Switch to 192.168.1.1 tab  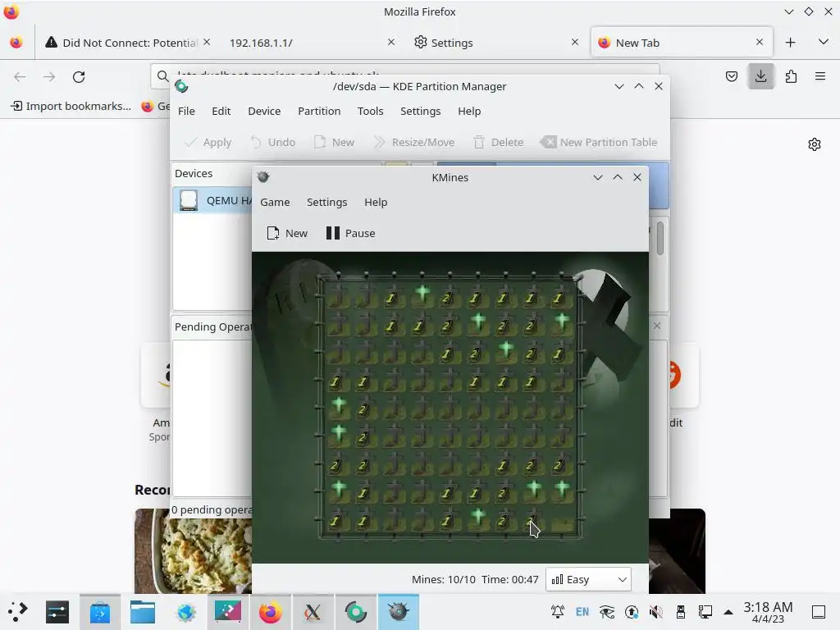coord(311,43)
